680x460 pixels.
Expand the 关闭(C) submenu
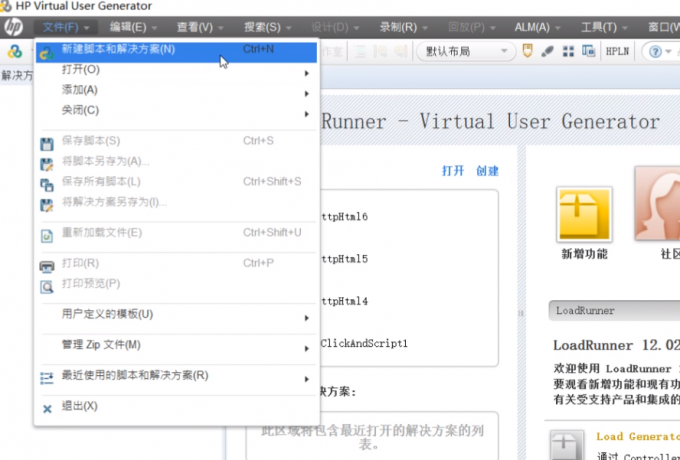(x=177, y=111)
